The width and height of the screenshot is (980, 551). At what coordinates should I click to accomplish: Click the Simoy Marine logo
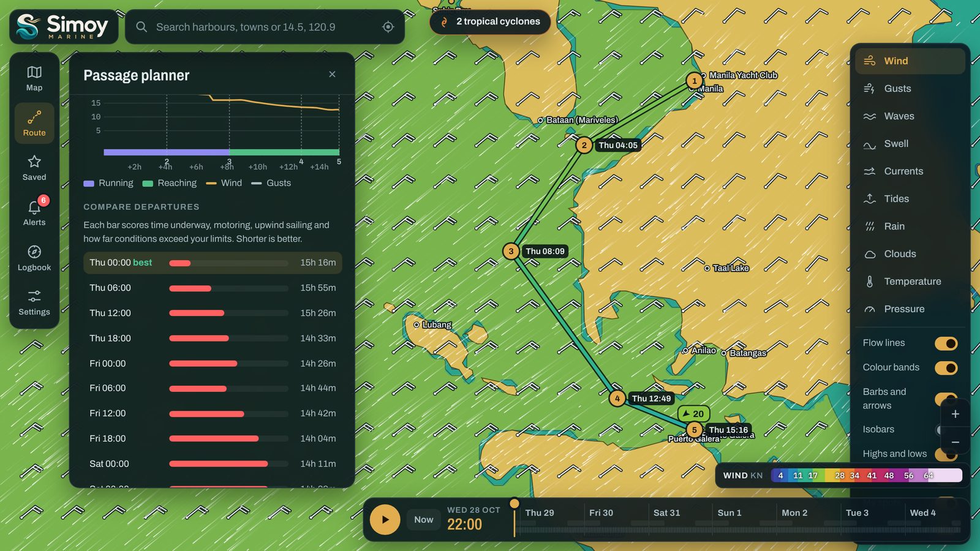tap(64, 27)
